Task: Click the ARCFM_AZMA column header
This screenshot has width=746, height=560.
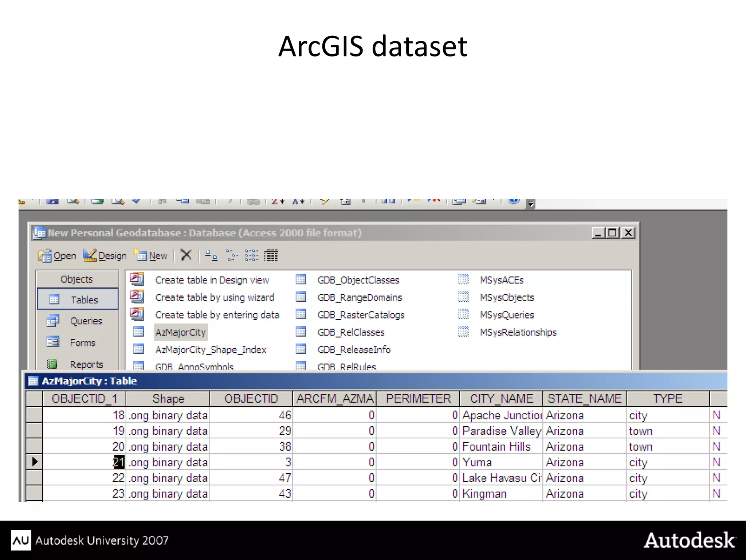Action: coord(335,399)
